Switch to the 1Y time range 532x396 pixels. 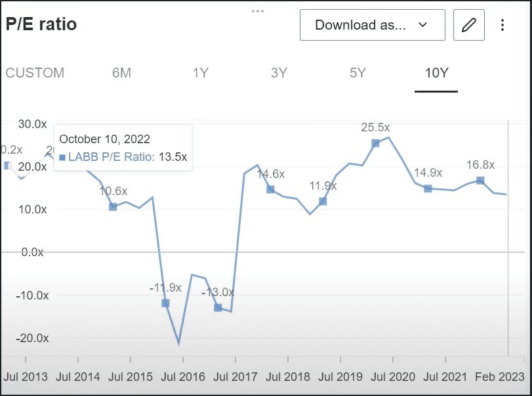200,73
